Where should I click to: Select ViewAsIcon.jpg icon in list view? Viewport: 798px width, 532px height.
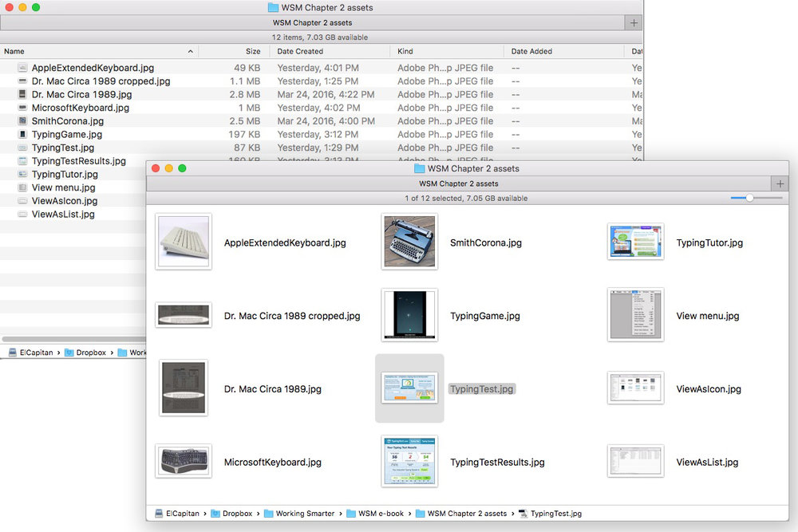point(22,201)
